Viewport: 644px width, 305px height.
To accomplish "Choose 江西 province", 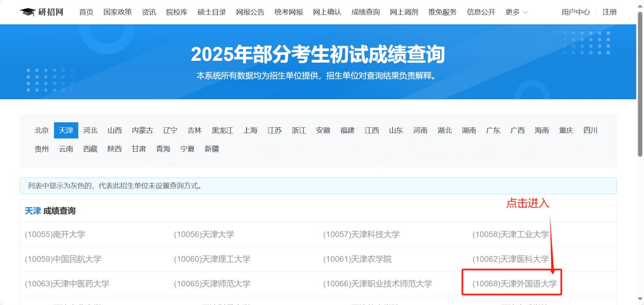I will click(x=372, y=131).
